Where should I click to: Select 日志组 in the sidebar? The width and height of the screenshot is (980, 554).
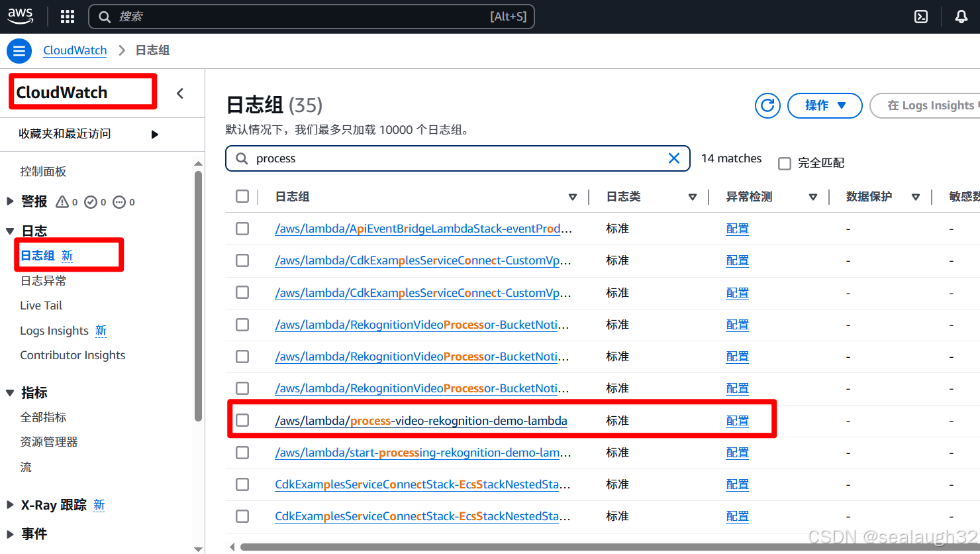click(x=38, y=256)
